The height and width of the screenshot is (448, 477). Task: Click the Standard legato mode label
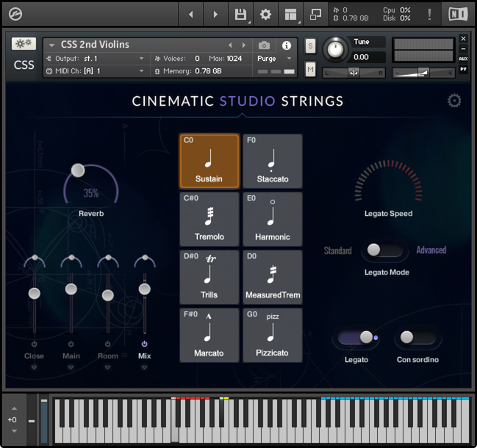(337, 250)
